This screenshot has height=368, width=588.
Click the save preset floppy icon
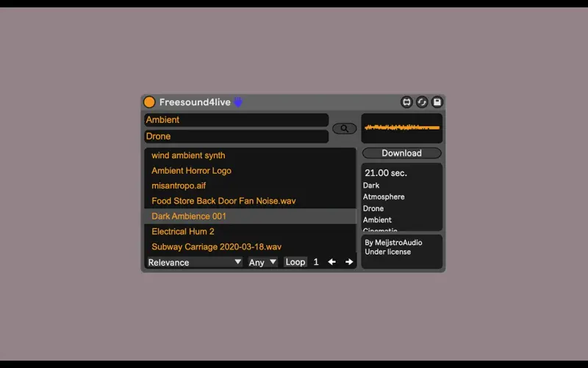[x=437, y=102]
